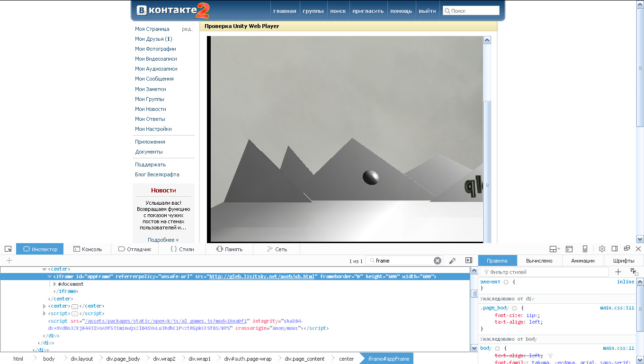Click the iframe src URL link
644x364 pixels.
click(x=262, y=277)
